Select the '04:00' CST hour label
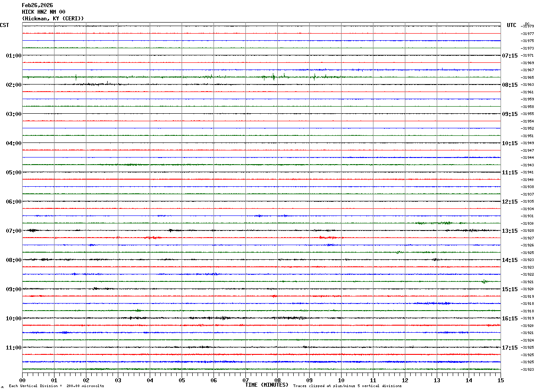536x392 pixels. pyautogui.click(x=14, y=143)
